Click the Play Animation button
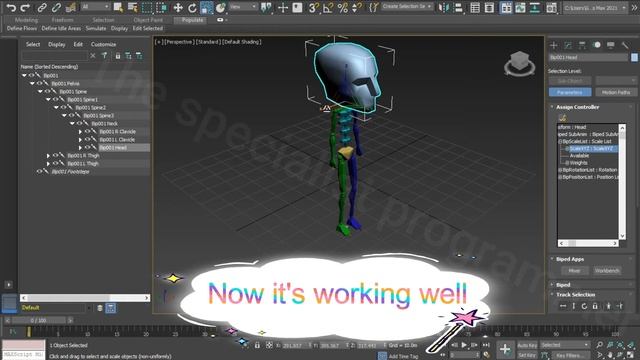The width and height of the screenshot is (640, 360). 464,345
